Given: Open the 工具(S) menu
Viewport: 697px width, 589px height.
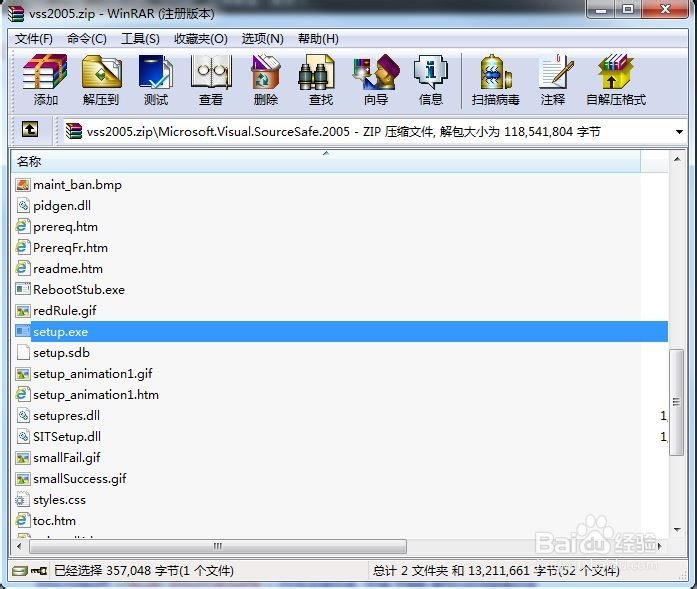Looking at the screenshot, I should point(140,39).
